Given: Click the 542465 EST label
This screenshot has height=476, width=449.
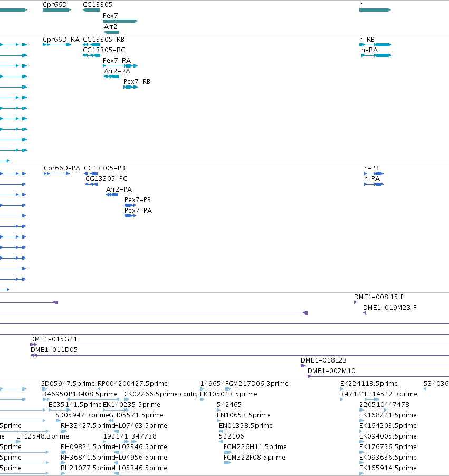Looking at the screenshot, I should [x=229, y=404].
